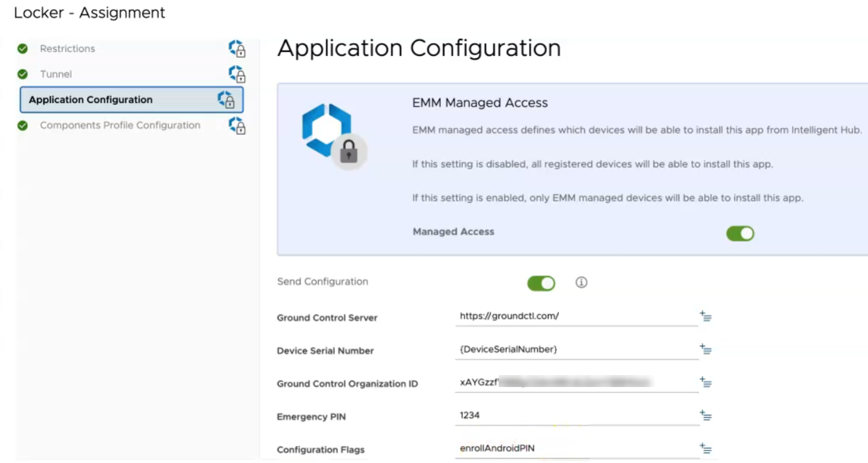Go to Components Profile Configuration section

pos(120,126)
